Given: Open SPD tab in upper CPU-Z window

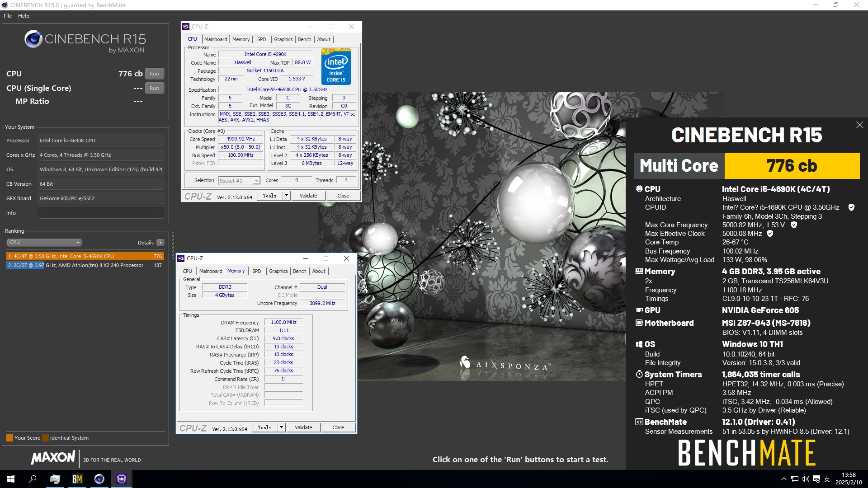Looking at the screenshot, I should click(261, 39).
